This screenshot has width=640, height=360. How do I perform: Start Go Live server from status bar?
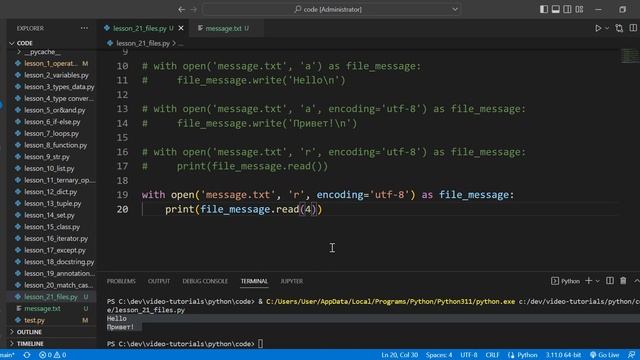coord(604,355)
